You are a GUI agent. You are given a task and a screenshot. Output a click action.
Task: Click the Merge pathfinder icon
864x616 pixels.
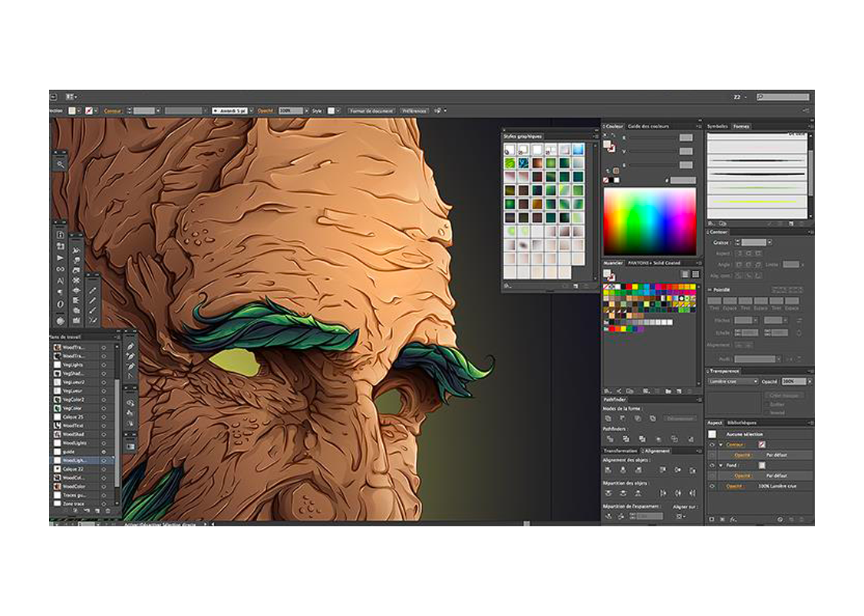tap(642, 439)
